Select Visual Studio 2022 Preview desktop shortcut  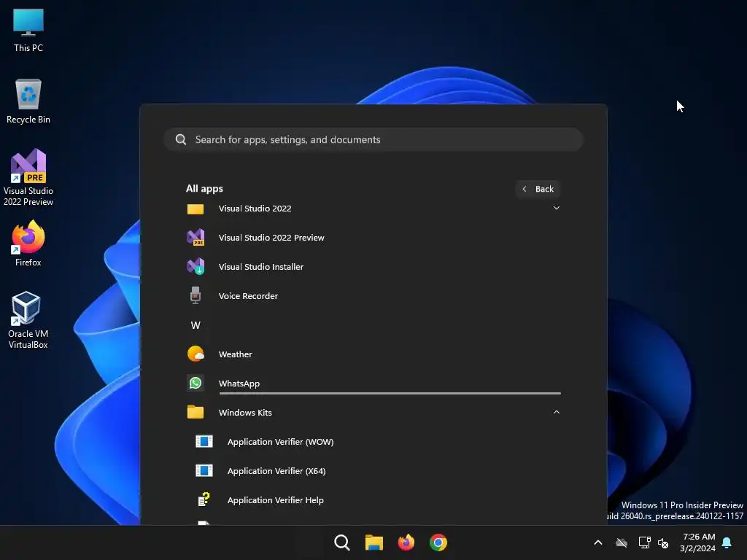click(x=28, y=178)
